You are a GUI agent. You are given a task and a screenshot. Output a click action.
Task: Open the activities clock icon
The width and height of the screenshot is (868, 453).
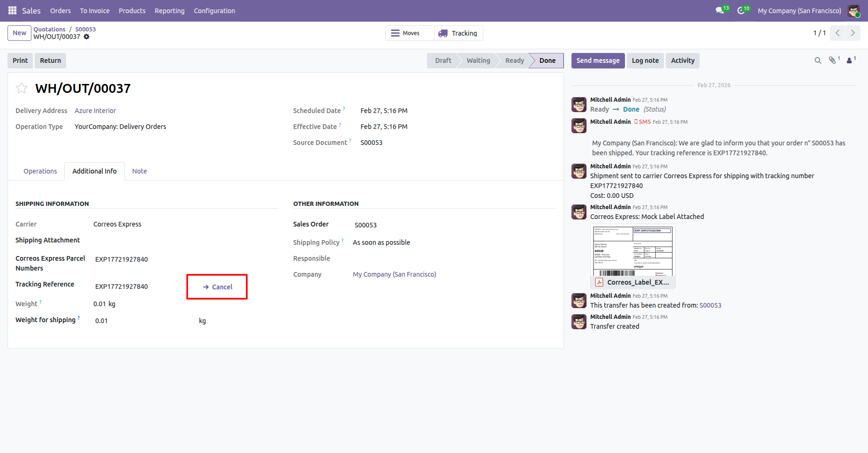pyautogui.click(x=741, y=10)
